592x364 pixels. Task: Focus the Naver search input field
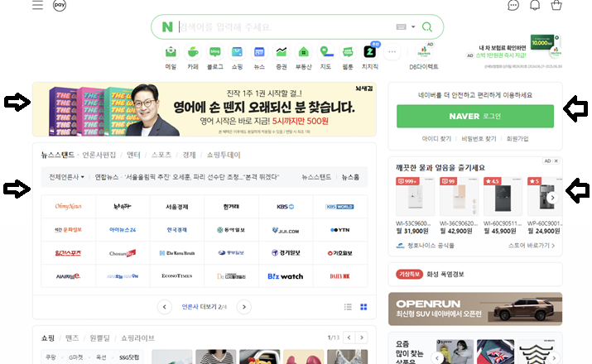tap(285, 26)
